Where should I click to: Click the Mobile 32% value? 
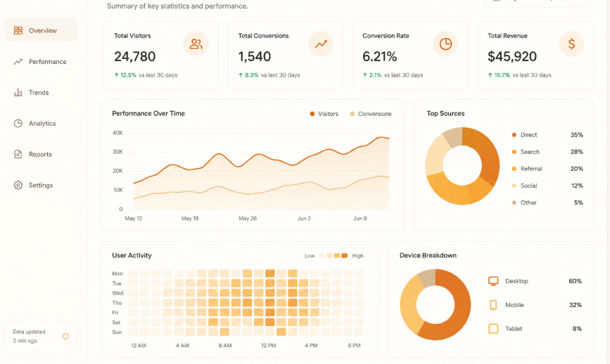tap(576, 305)
